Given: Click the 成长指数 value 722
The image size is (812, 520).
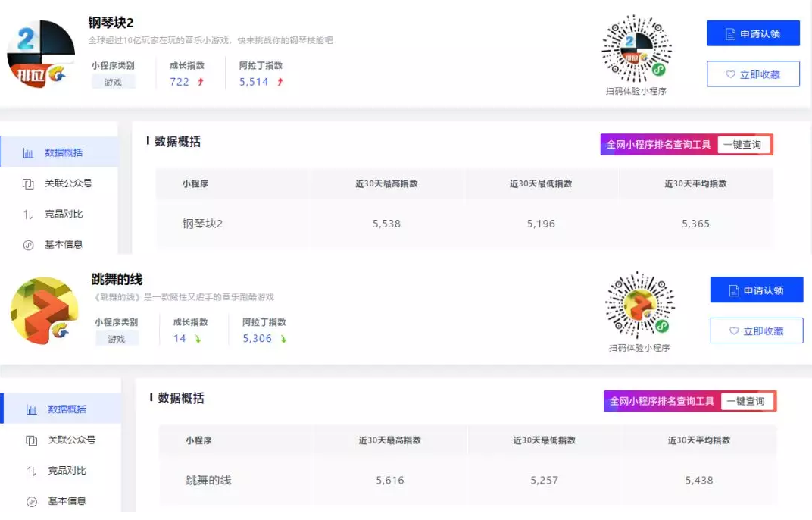Looking at the screenshot, I should click(180, 82).
